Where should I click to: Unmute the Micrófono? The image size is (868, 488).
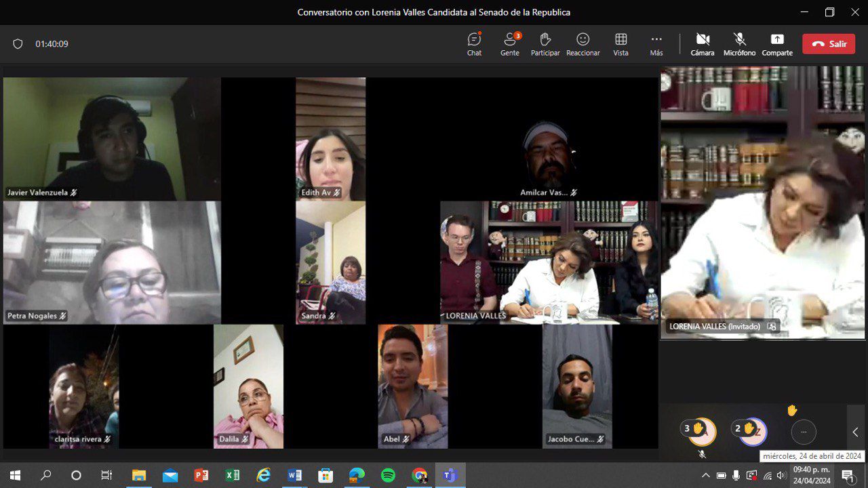[x=739, y=44]
